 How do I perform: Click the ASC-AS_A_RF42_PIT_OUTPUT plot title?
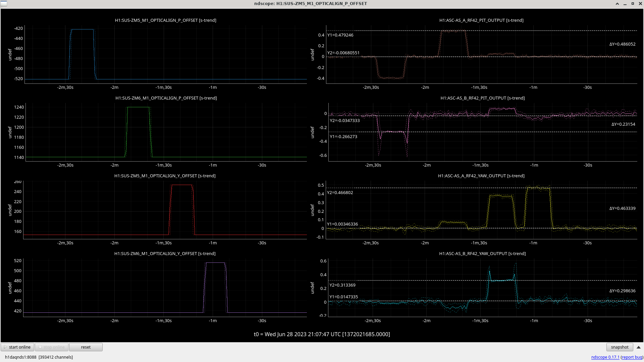[481, 20]
